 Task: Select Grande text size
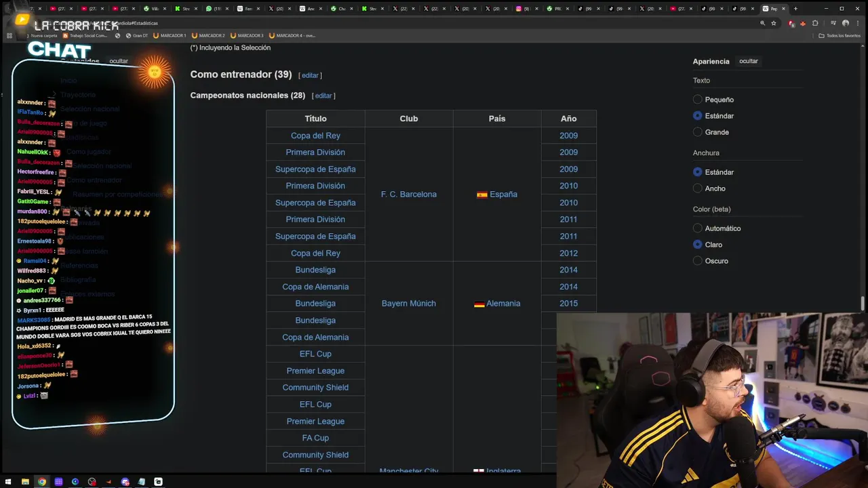697,132
